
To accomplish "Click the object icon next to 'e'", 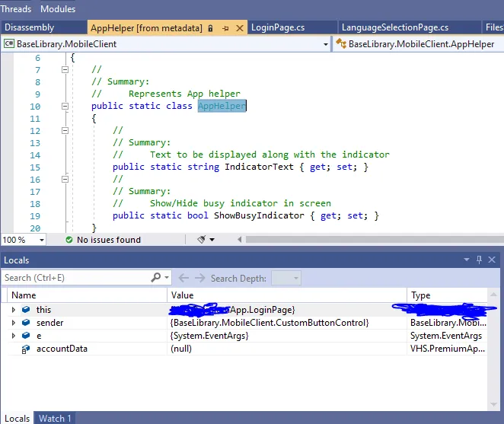I will pyautogui.click(x=26, y=335).
